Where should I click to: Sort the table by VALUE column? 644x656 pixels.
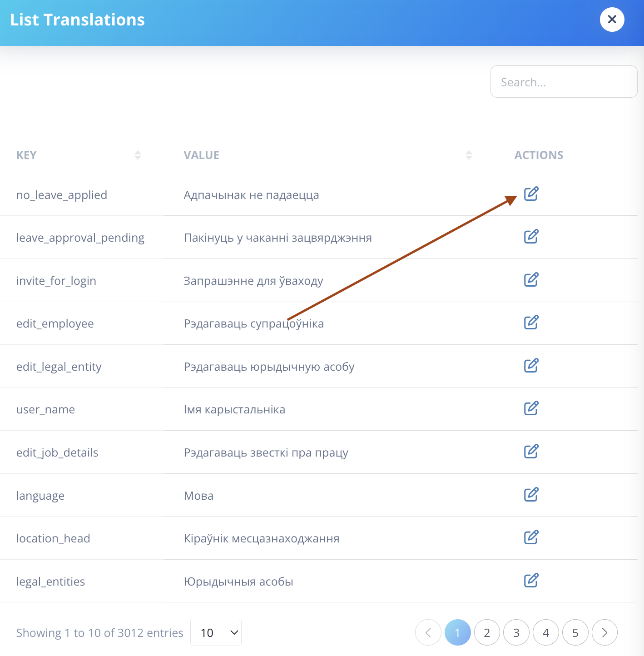tap(469, 155)
